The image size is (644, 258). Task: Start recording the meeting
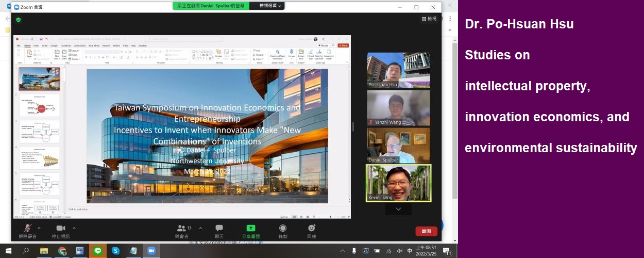tap(282, 228)
